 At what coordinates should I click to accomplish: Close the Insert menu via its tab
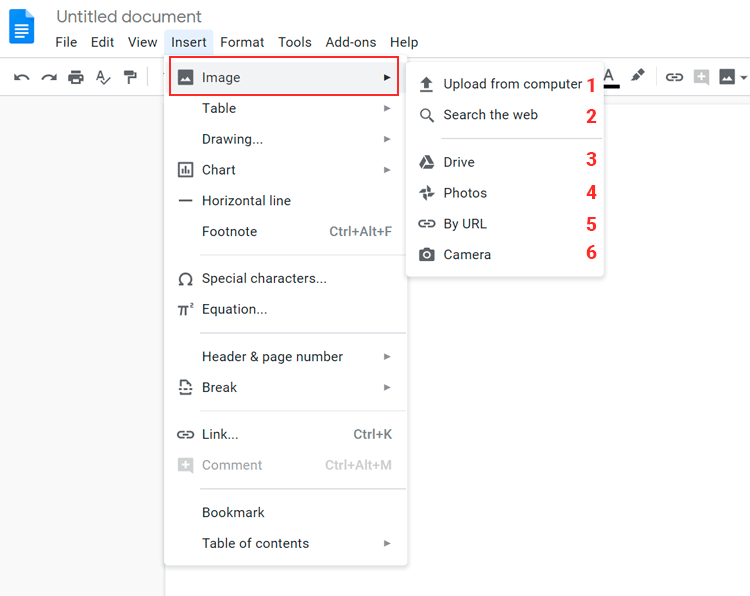[x=188, y=42]
